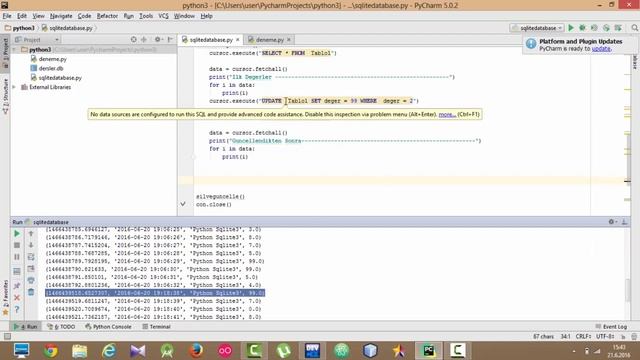The height and width of the screenshot is (360, 640).
Task: Close the sqlitedatabase.py editor tab
Action: 238,40
